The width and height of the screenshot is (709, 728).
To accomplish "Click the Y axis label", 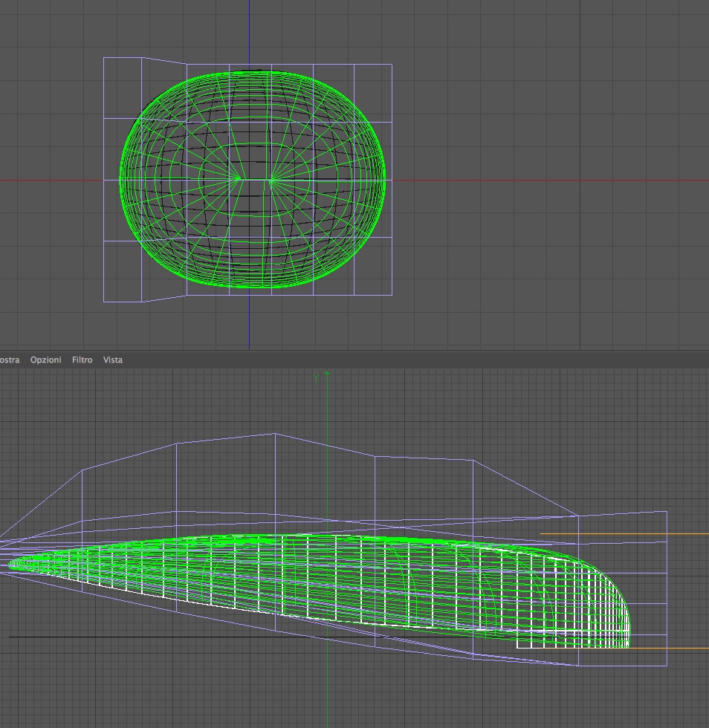I will [x=317, y=378].
